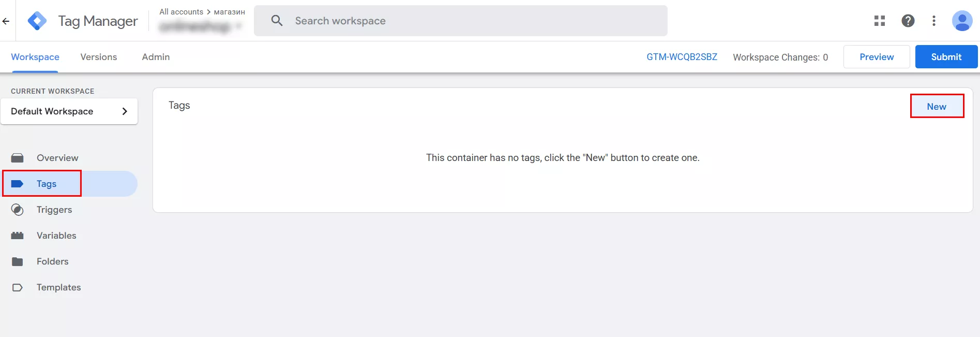Click the user account avatar

(x=961, y=21)
